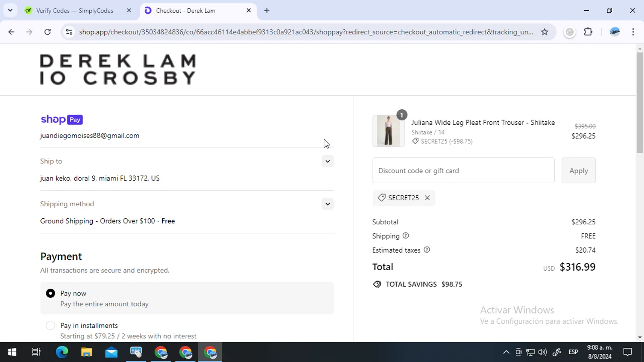This screenshot has height=362, width=644.
Task: Bookmark this page with the star icon
Action: pos(544,32)
